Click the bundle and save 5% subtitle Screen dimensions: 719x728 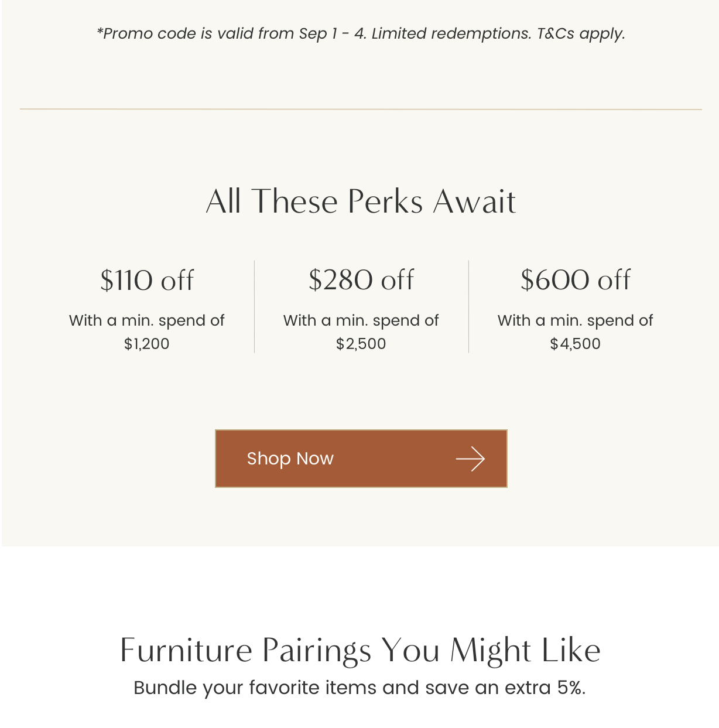[x=359, y=688]
